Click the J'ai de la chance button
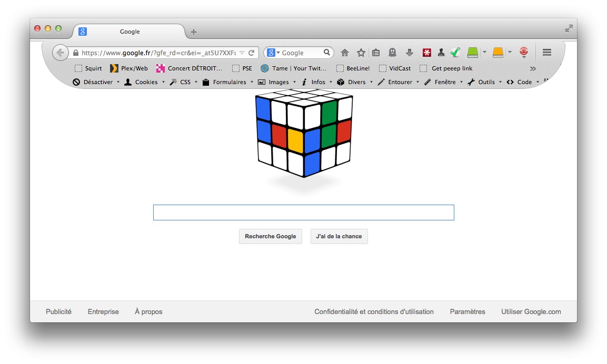 339,236
